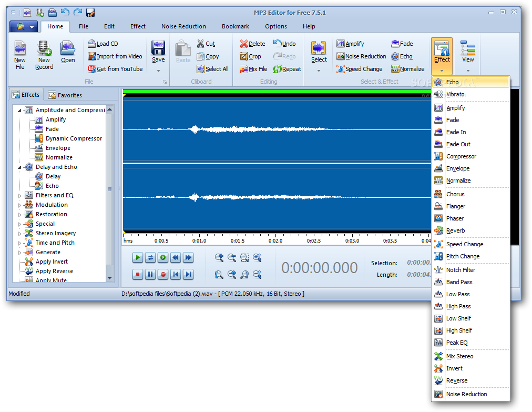Click Mix File in the Editing group
The height and width of the screenshot is (412, 532).
(x=253, y=69)
